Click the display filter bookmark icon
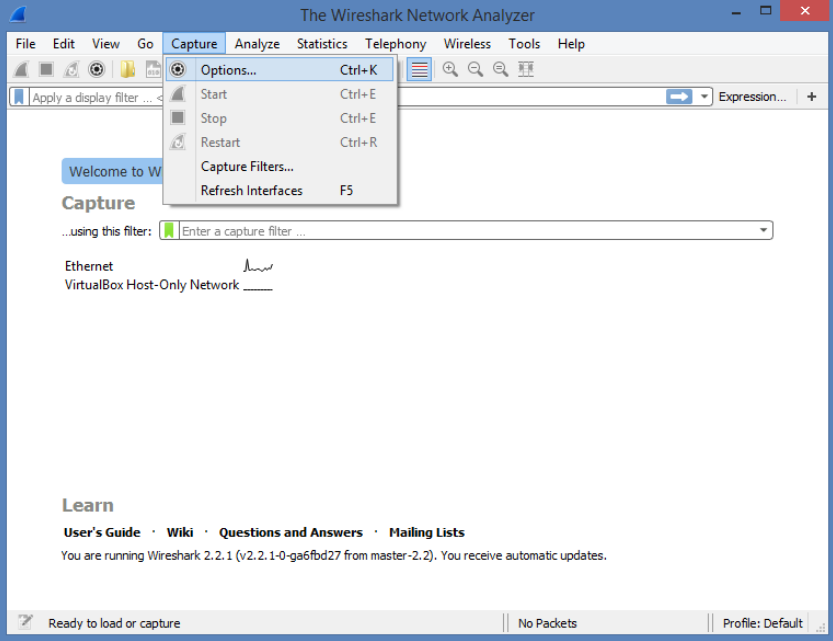833x641 pixels. point(19,97)
